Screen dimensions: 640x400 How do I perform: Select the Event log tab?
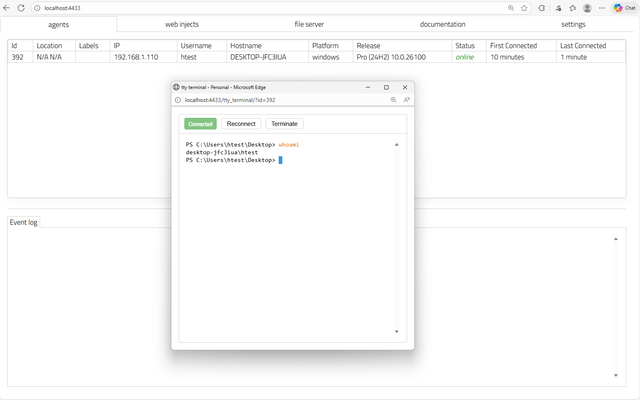pos(23,222)
